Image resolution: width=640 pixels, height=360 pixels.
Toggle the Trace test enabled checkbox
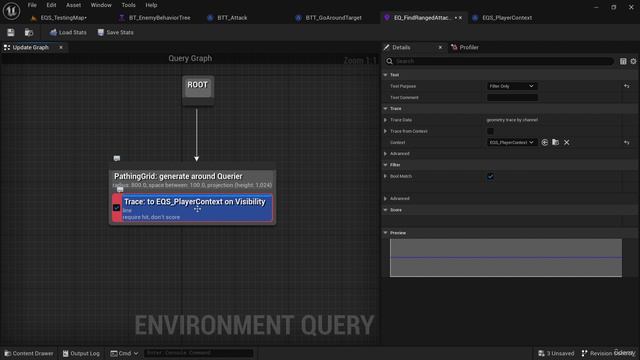116,208
